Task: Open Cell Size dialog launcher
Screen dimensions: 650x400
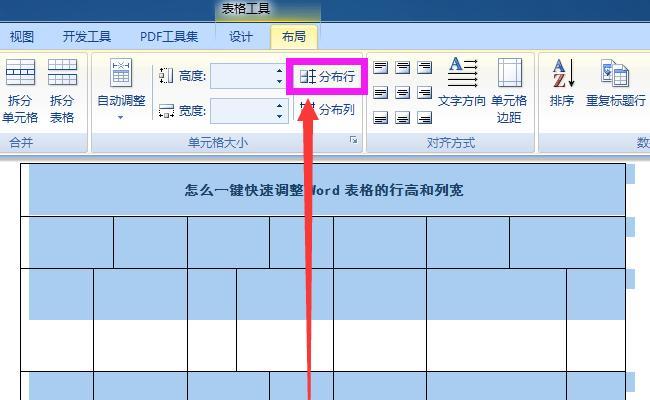Action: point(353,140)
